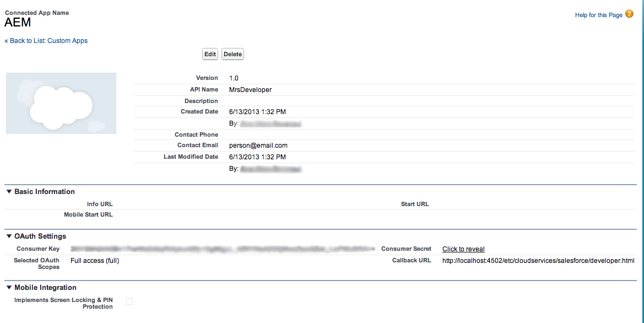Click the Consumer Secret label
This screenshot has width=644, height=323.
[406, 249]
